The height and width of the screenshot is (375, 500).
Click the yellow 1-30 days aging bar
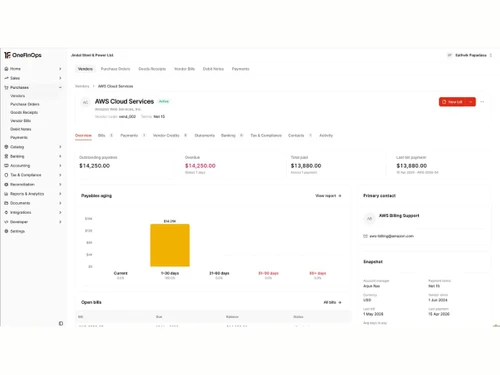tap(170, 245)
